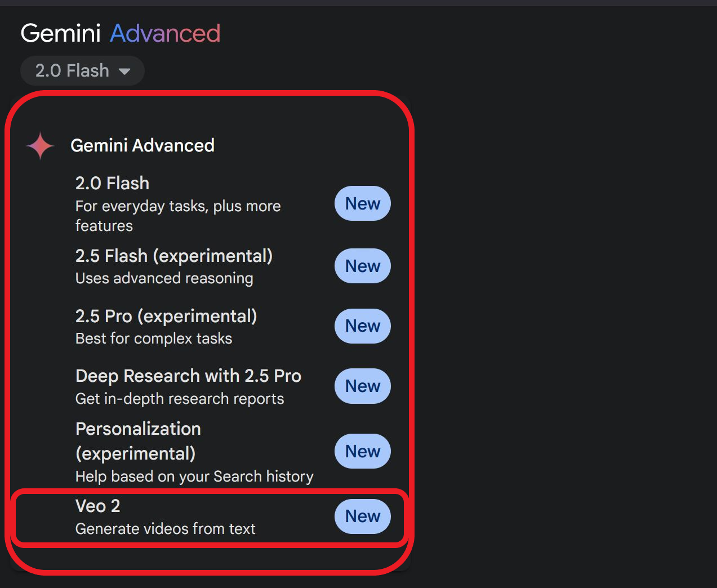
Task: Click the Advanced gradient text in header
Action: [x=165, y=33]
